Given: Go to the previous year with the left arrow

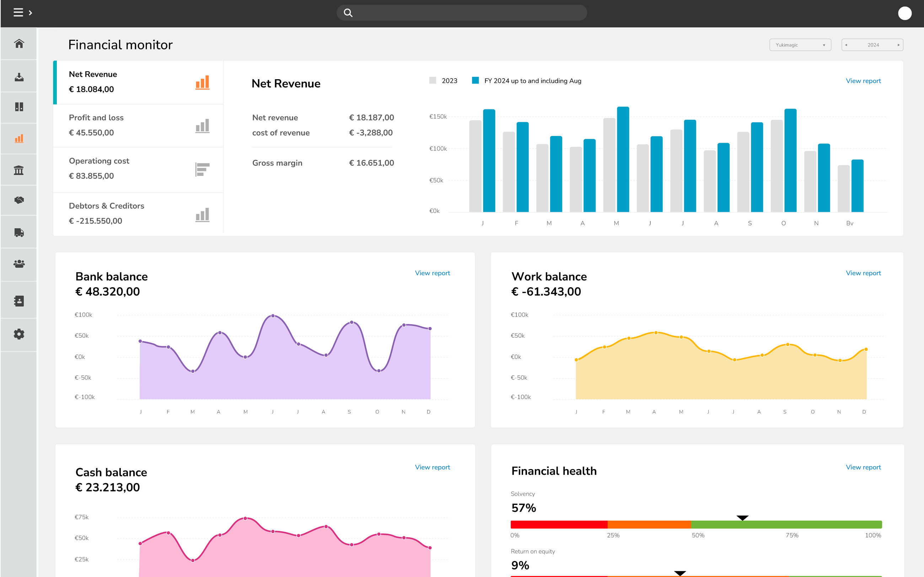Looking at the screenshot, I should 847,45.
